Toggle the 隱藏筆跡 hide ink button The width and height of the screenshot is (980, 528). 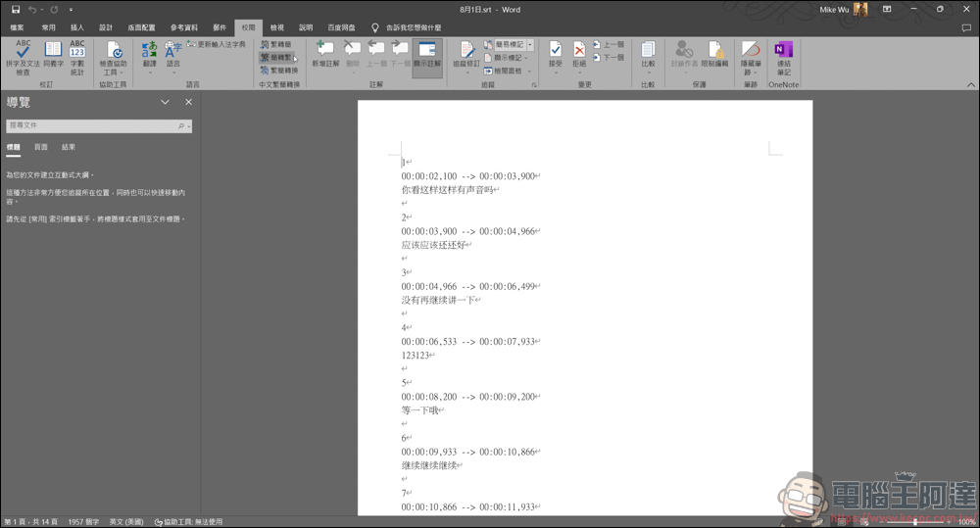pyautogui.click(x=751, y=58)
